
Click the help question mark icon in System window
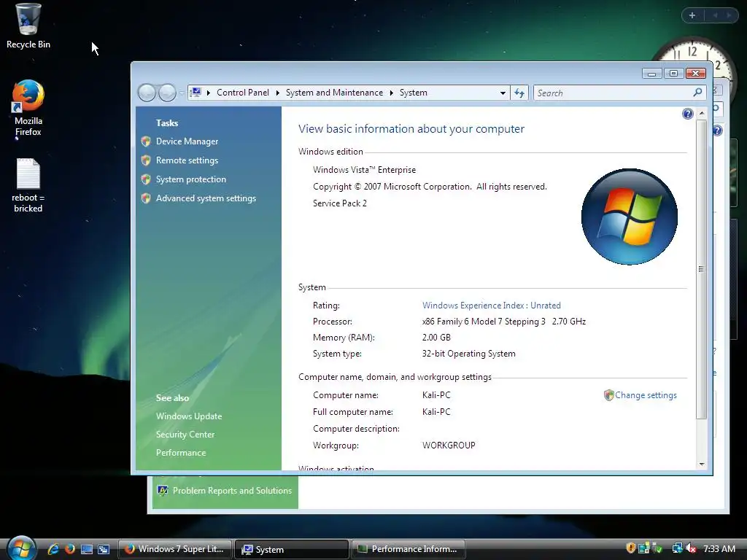(687, 114)
